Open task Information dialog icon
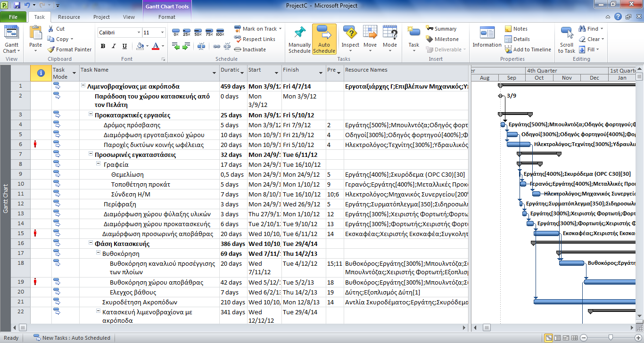The width and height of the screenshot is (644, 343). tap(487, 38)
